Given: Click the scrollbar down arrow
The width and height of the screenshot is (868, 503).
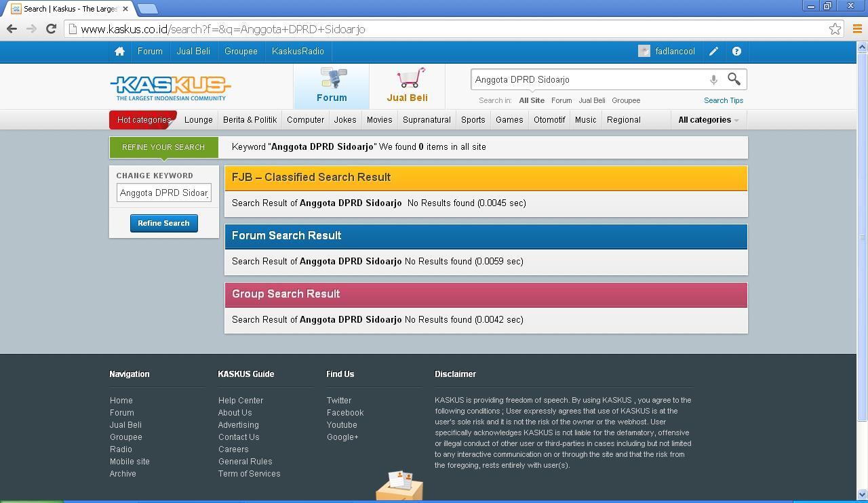Looking at the screenshot, I should coord(862,494).
